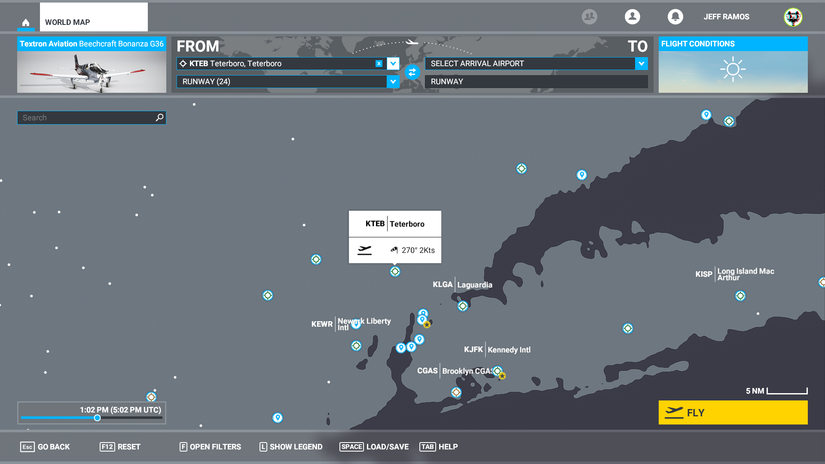825x464 pixels.
Task: Swap departure and arrival airports
Action: 411,72
